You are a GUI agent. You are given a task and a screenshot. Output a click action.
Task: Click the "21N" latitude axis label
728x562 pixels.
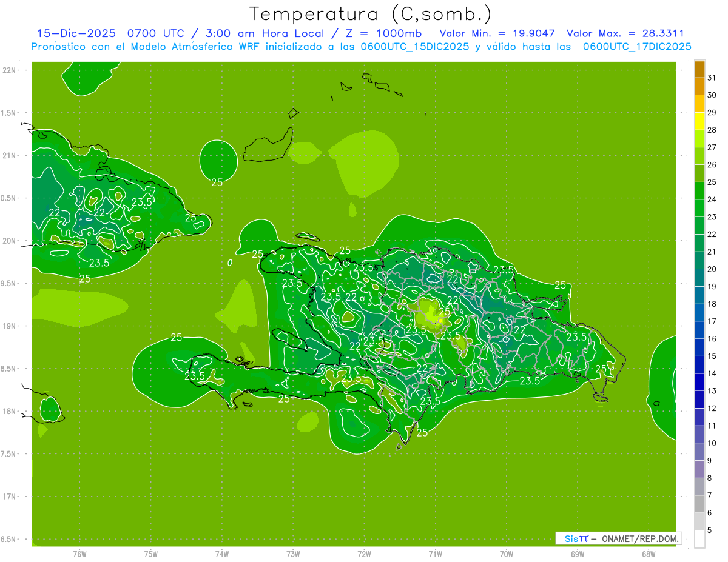(x=10, y=156)
